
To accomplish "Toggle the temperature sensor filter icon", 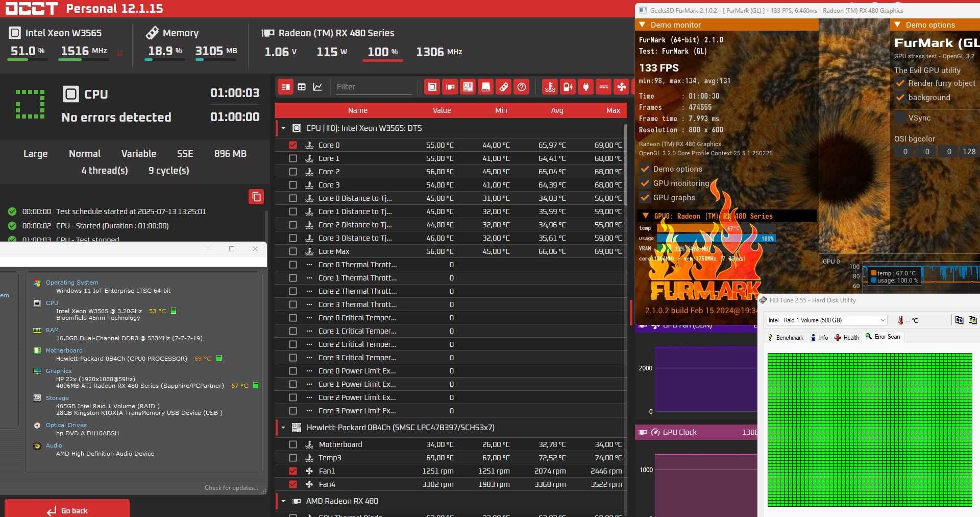I will 550,87.
